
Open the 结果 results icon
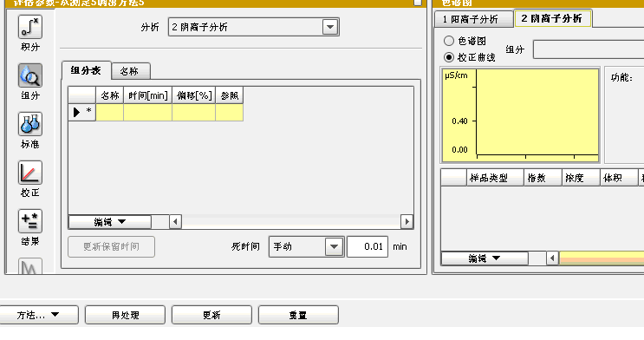[30, 221]
